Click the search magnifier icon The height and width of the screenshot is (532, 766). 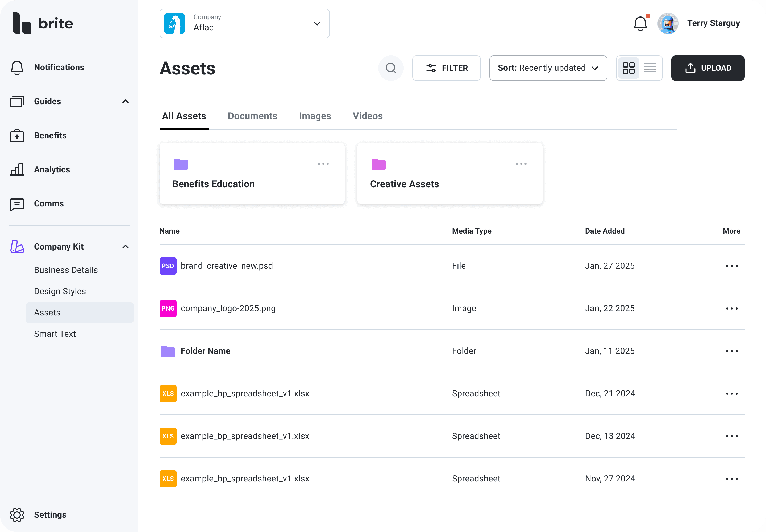(x=391, y=68)
